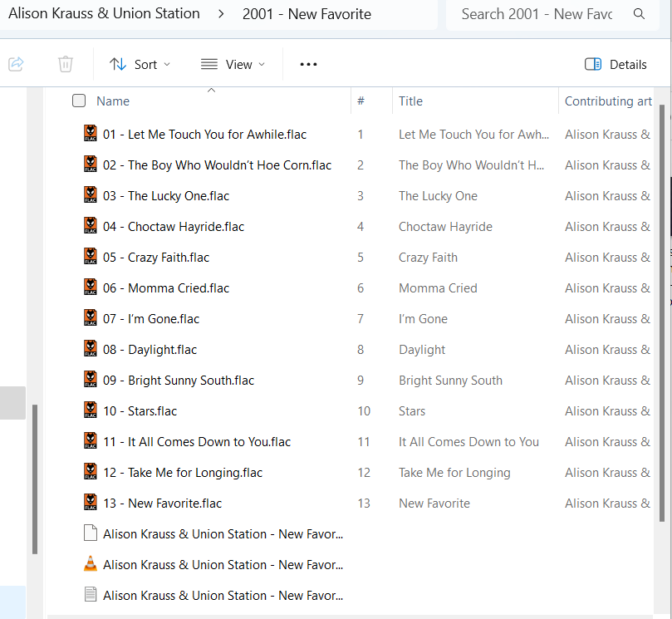The height and width of the screenshot is (619, 672).
Task: Click FLAC icon of 04 - Choctaw Hayride
Action: pyautogui.click(x=91, y=225)
